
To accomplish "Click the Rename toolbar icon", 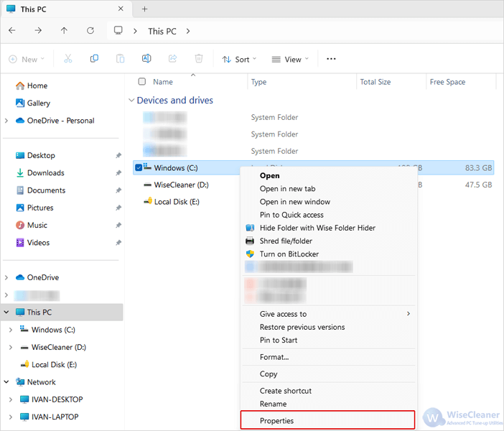I will click(x=146, y=59).
